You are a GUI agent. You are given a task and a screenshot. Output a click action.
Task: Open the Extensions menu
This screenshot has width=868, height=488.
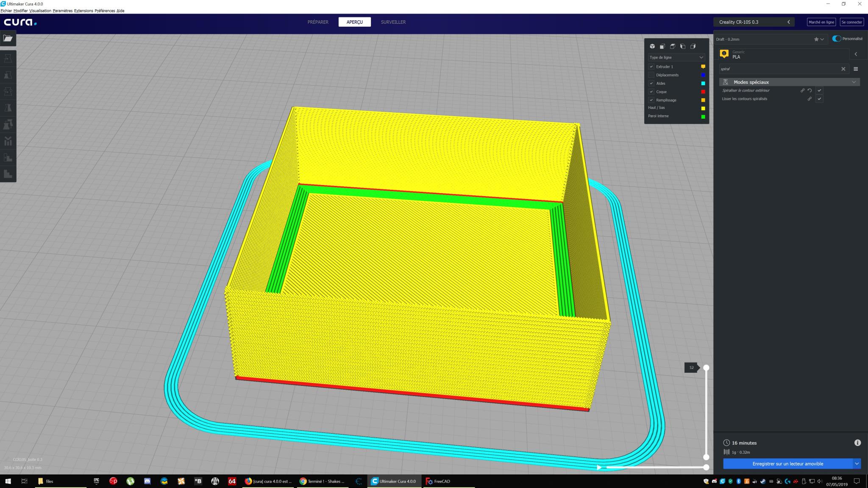[83, 11]
